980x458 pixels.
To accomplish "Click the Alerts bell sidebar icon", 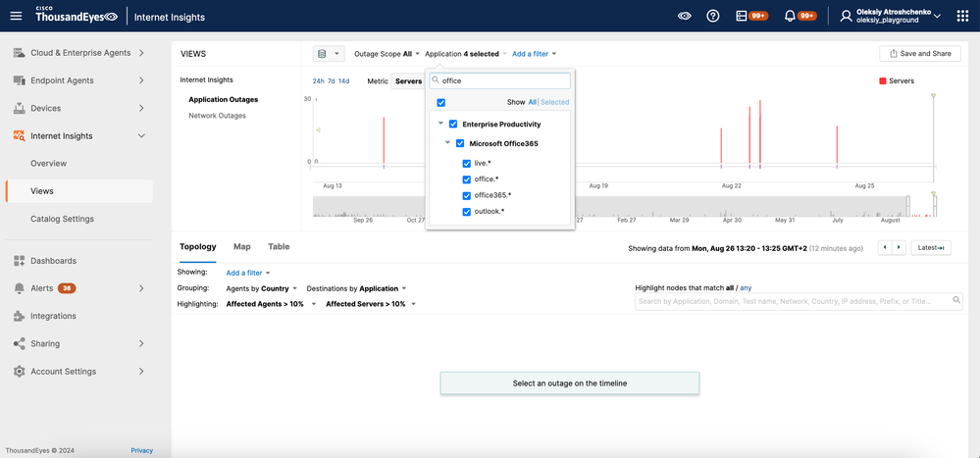I will [x=19, y=288].
